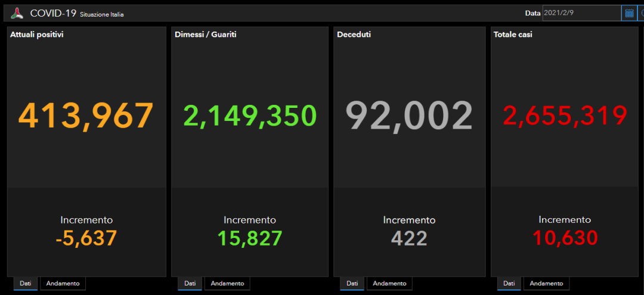This screenshot has width=644, height=295.
Task: Select the Dati tab under Deceduti
Action: [352, 283]
